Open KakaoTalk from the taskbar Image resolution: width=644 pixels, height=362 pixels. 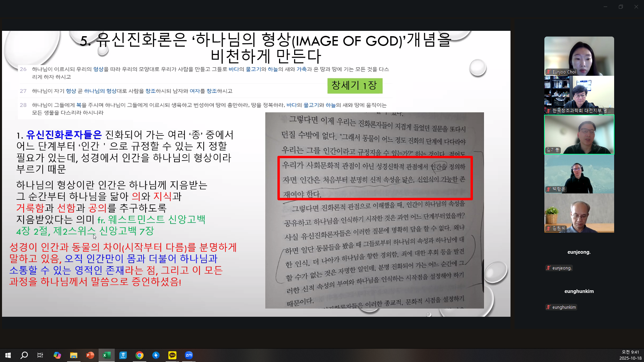click(172, 355)
